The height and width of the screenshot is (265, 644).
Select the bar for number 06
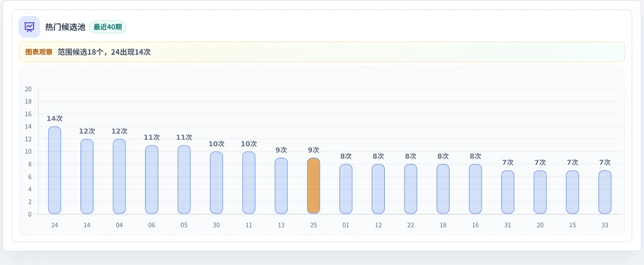click(151, 180)
